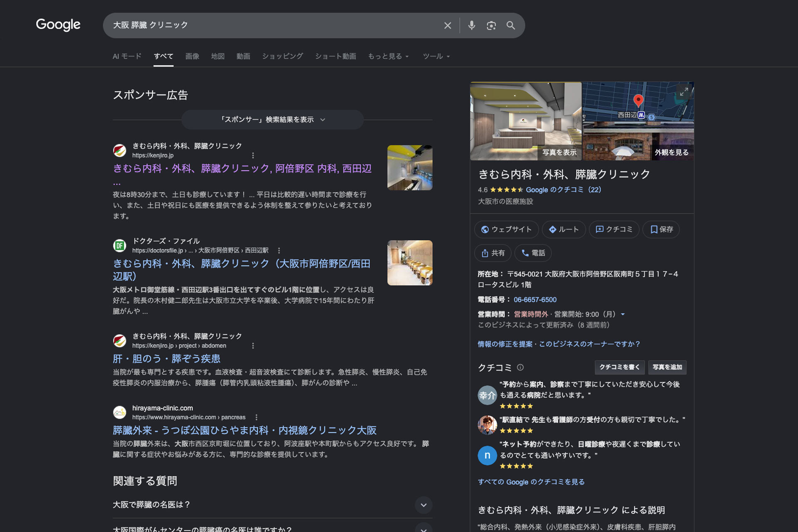Click the ウェブサイト button
This screenshot has width=798, height=532.
[506, 229]
